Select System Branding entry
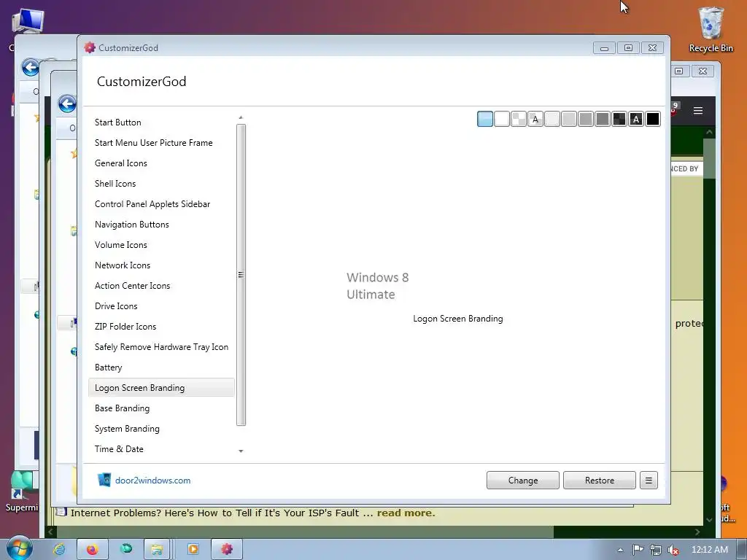The width and height of the screenshot is (747, 560). coord(161,429)
